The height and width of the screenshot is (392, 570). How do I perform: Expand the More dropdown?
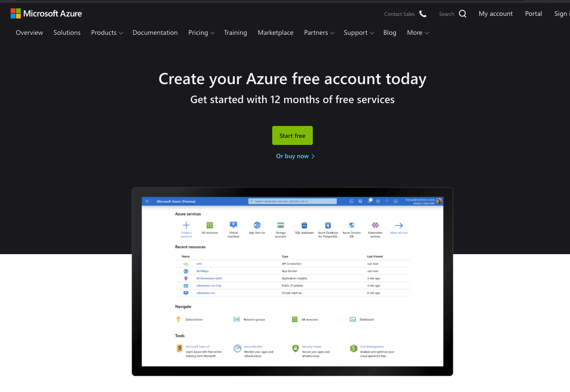(x=418, y=33)
